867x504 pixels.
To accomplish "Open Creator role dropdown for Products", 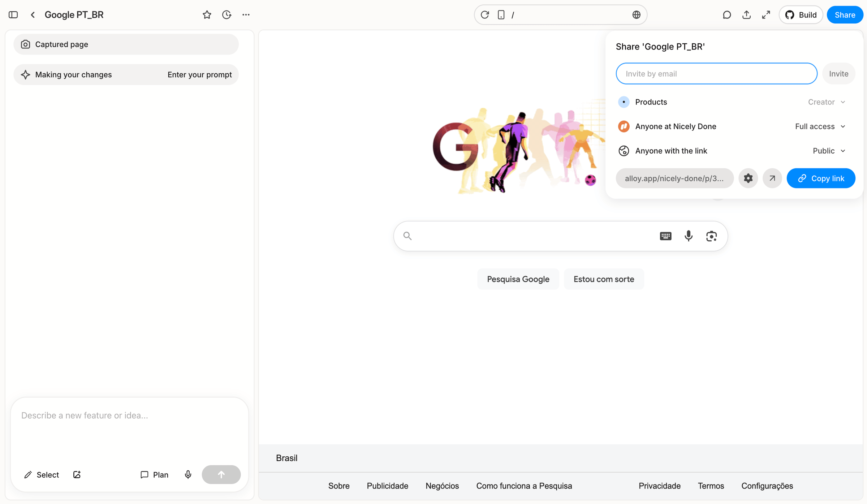I will pyautogui.click(x=827, y=102).
